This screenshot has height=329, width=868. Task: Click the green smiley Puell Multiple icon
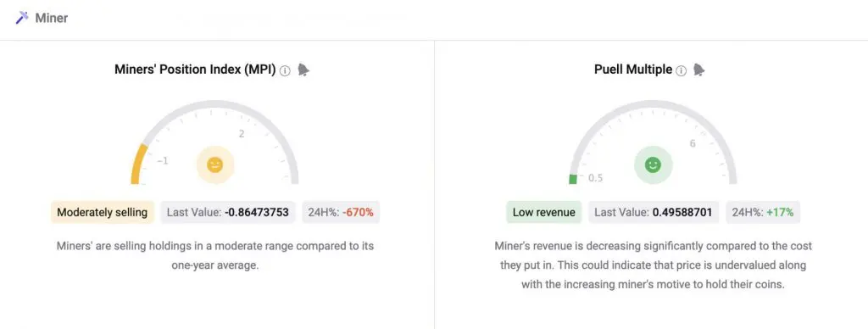654,164
